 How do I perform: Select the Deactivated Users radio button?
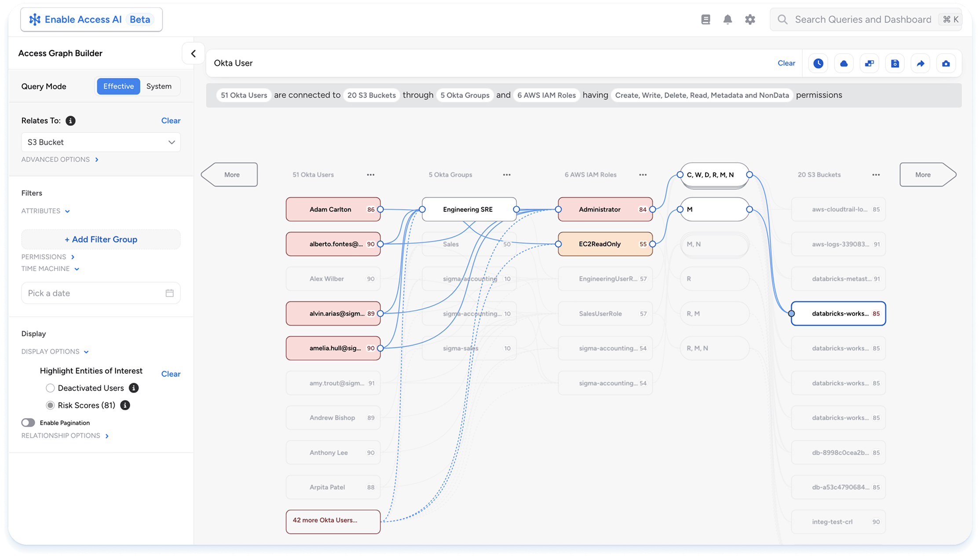(x=50, y=388)
